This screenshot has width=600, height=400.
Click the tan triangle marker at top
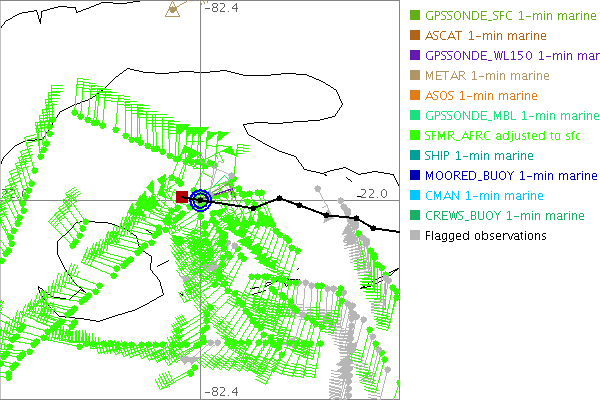click(x=173, y=9)
